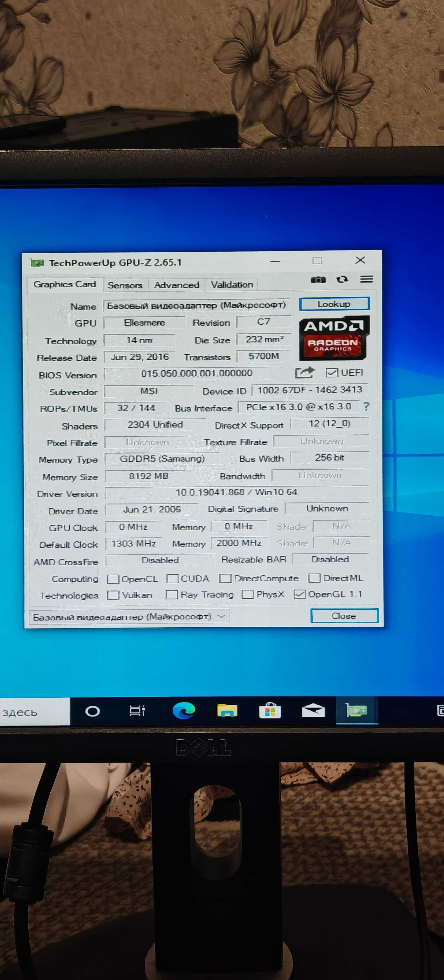Screen dimensions: 444x980
Task: Take a GPU-Z screenshot with the camera icon
Action: (x=318, y=280)
